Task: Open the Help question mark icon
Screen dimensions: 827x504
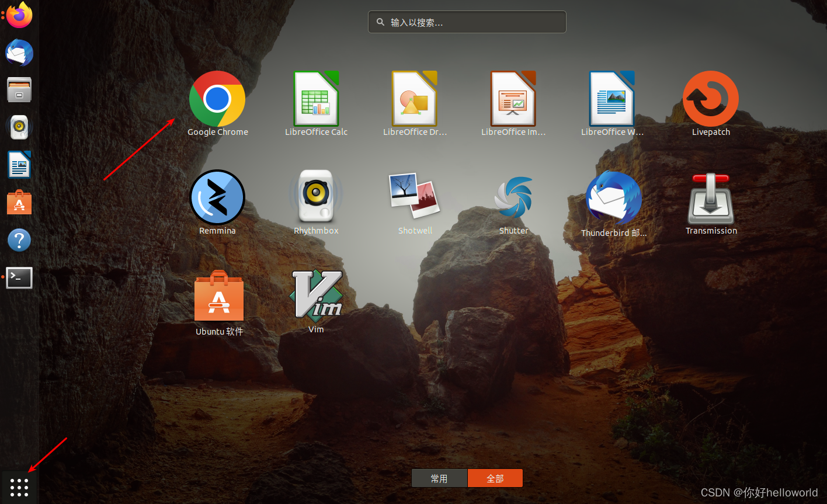Action: pyautogui.click(x=19, y=240)
